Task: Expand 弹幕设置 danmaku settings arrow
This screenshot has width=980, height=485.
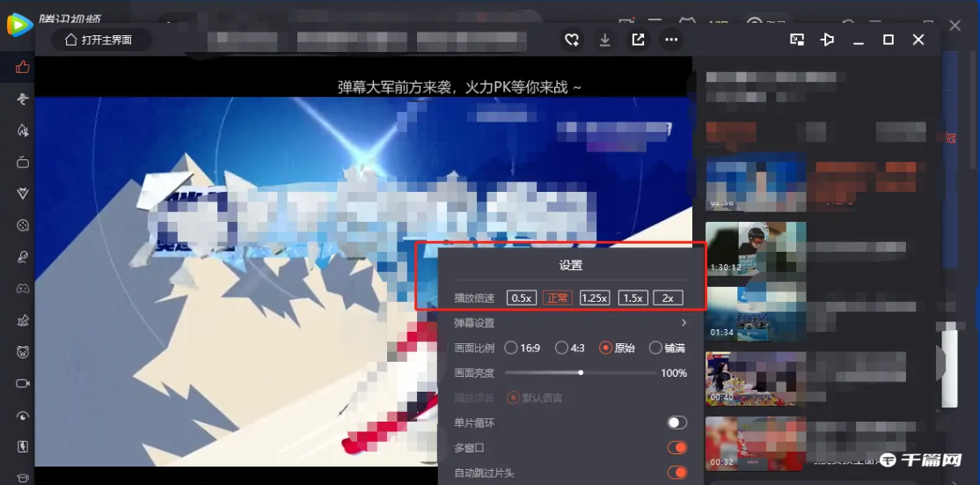Action: pos(684,322)
